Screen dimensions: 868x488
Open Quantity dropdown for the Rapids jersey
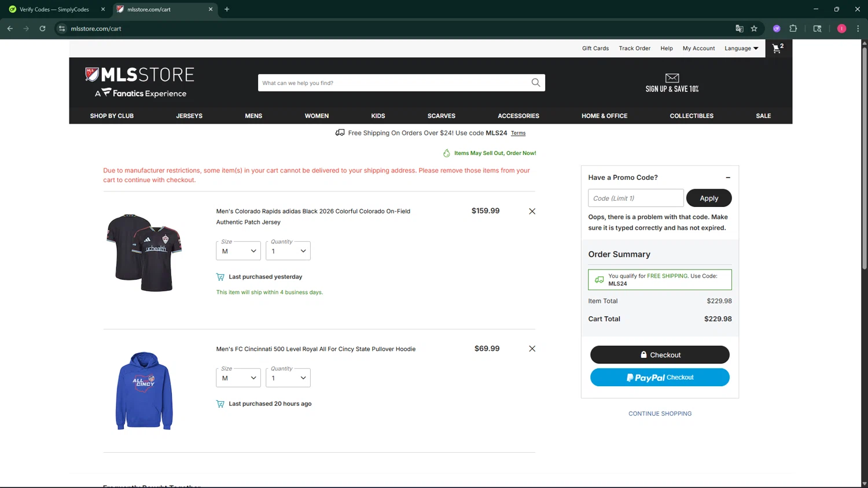(x=288, y=251)
